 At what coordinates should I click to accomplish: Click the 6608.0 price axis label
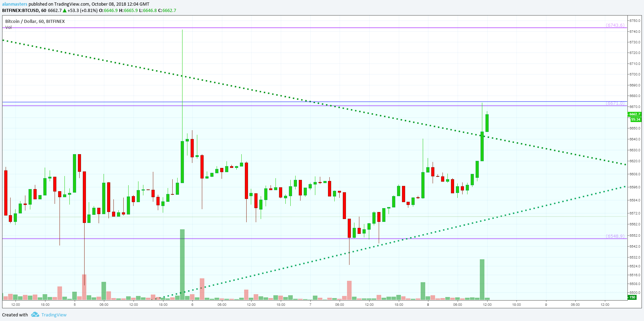point(635,174)
